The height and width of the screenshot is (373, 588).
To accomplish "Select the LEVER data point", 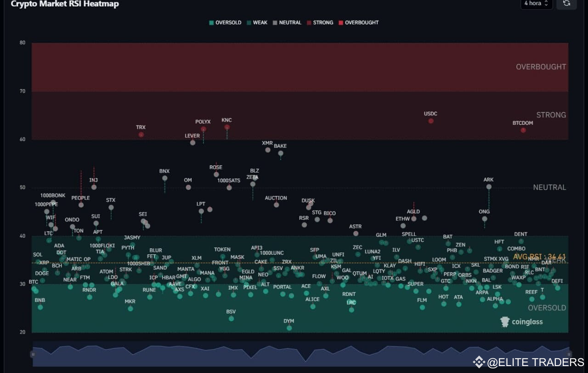I will (x=193, y=143).
